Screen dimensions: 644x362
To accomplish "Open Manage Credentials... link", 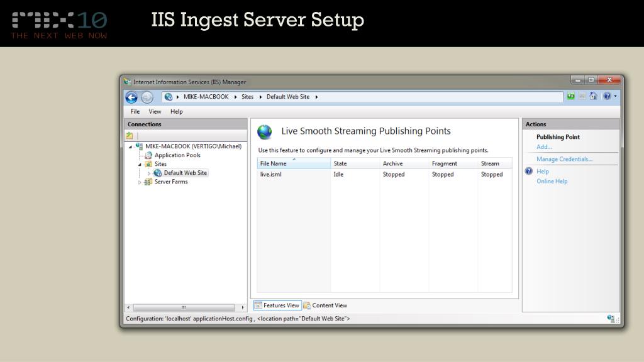I will (564, 159).
